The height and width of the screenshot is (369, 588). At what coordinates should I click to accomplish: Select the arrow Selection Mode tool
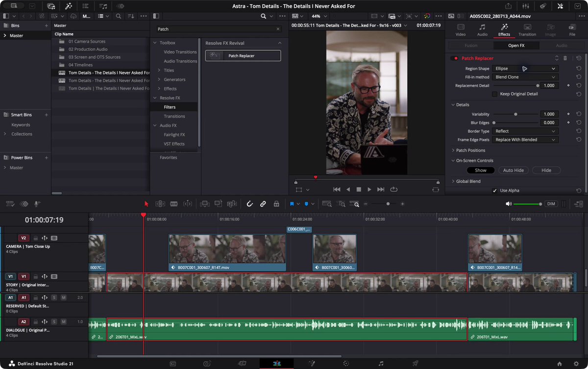pyautogui.click(x=146, y=204)
